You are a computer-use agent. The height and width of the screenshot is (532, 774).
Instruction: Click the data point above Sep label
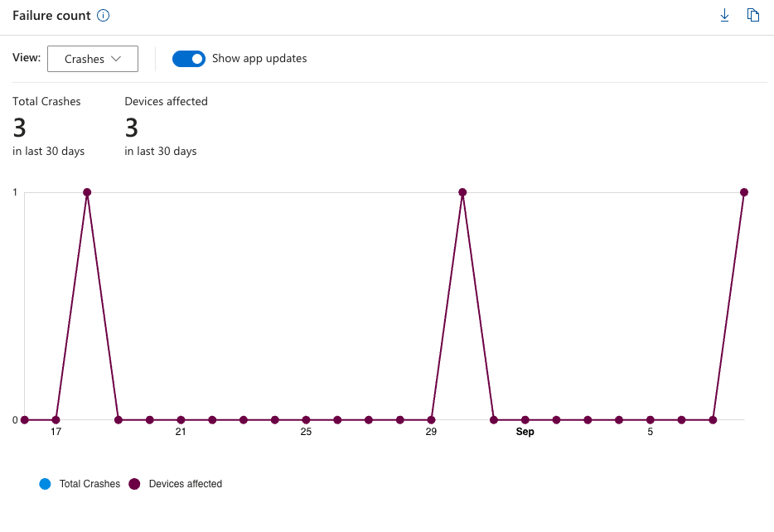point(525,420)
